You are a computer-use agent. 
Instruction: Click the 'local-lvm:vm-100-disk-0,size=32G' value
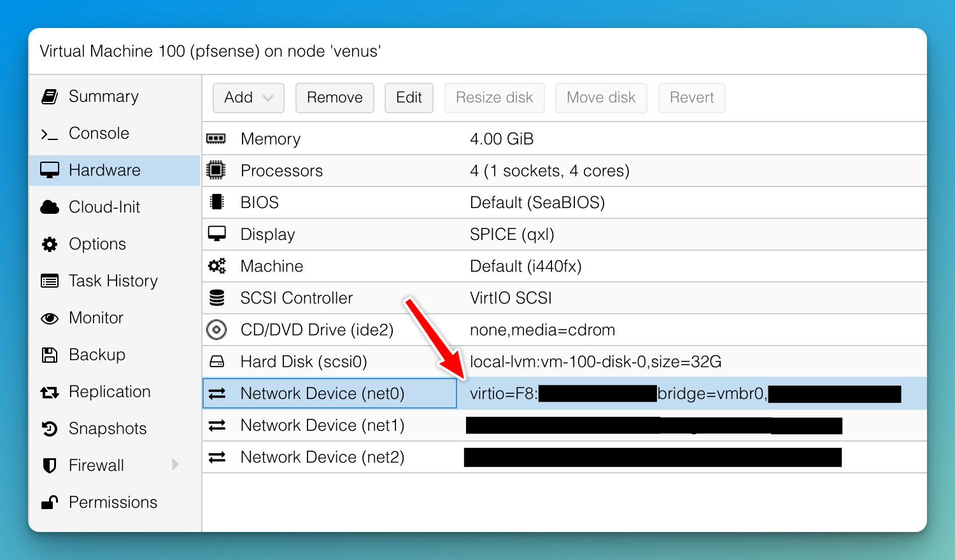click(596, 362)
